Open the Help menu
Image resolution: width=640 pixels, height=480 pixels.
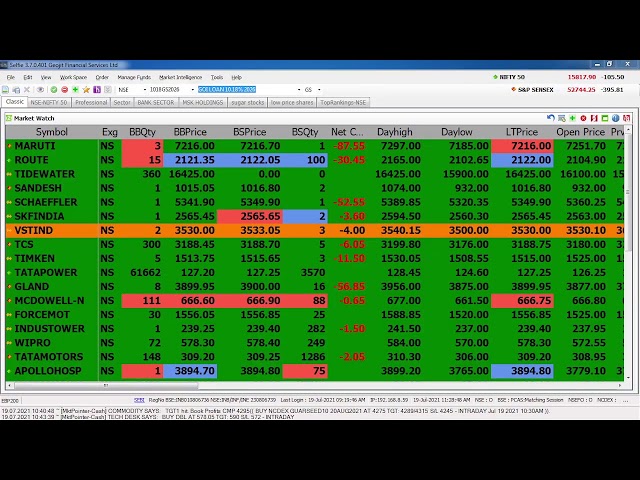tap(236, 77)
